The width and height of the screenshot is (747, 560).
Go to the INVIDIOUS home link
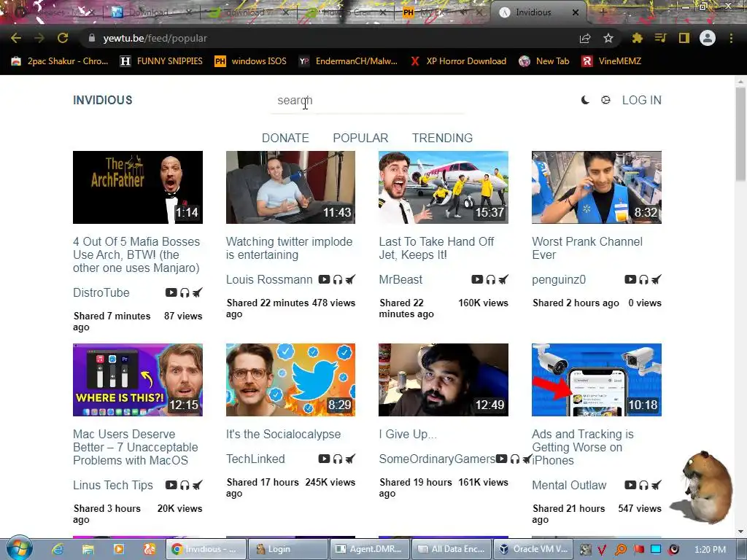[x=102, y=100]
